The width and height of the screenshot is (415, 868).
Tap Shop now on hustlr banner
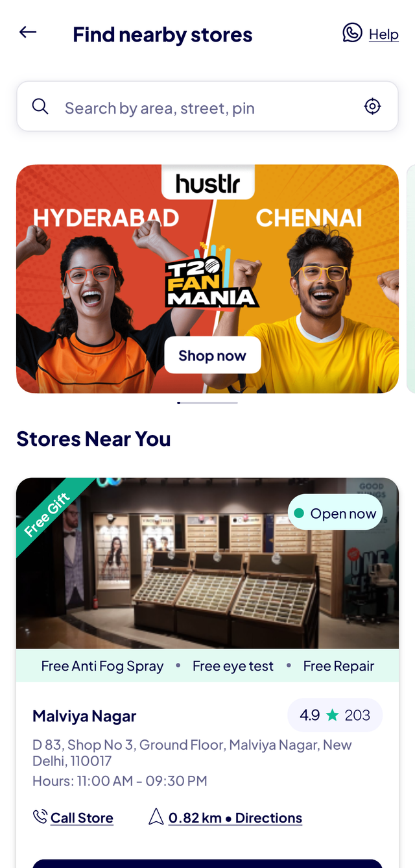pyautogui.click(x=213, y=355)
